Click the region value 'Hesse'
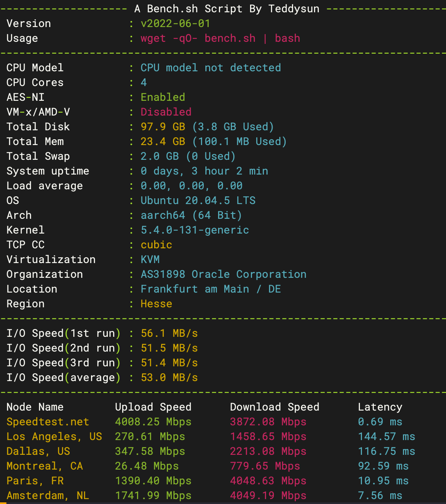The height and width of the screenshot is (504, 446). click(x=156, y=304)
